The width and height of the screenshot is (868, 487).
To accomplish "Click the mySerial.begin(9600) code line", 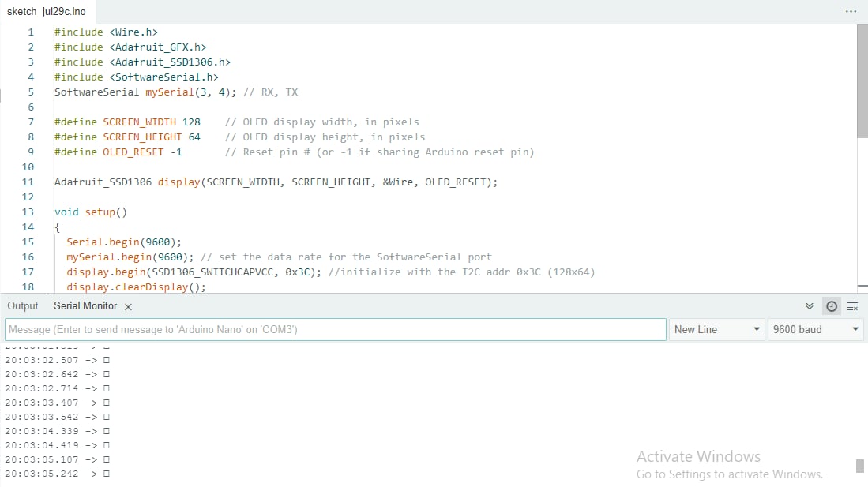I will tap(128, 257).
